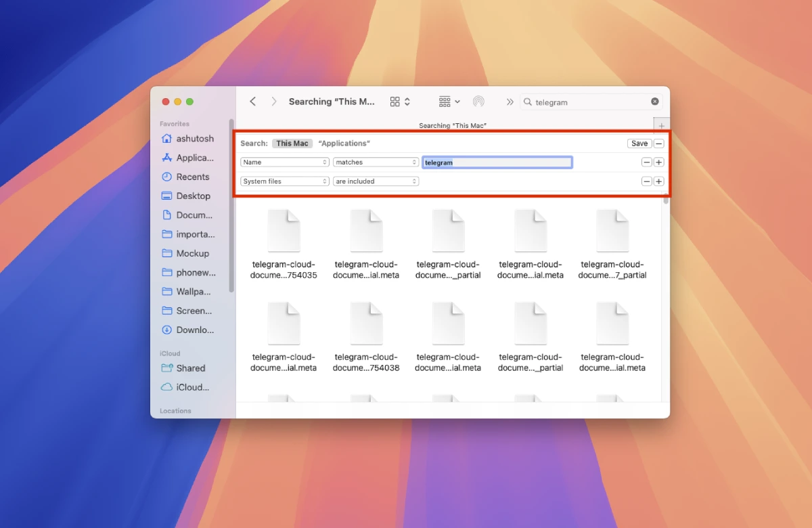The height and width of the screenshot is (528, 812).
Task: Add a criterion after System files row
Action: click(x=659, y=181)
